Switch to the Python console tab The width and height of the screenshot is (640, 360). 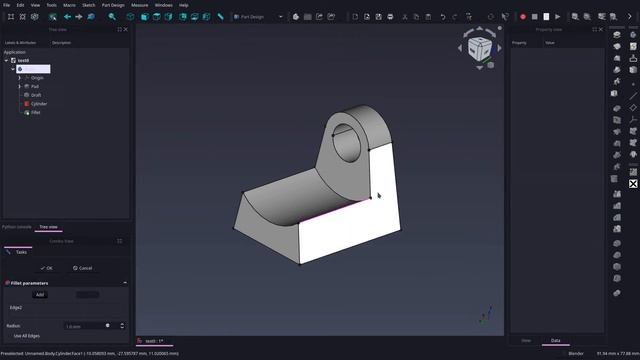17,227
